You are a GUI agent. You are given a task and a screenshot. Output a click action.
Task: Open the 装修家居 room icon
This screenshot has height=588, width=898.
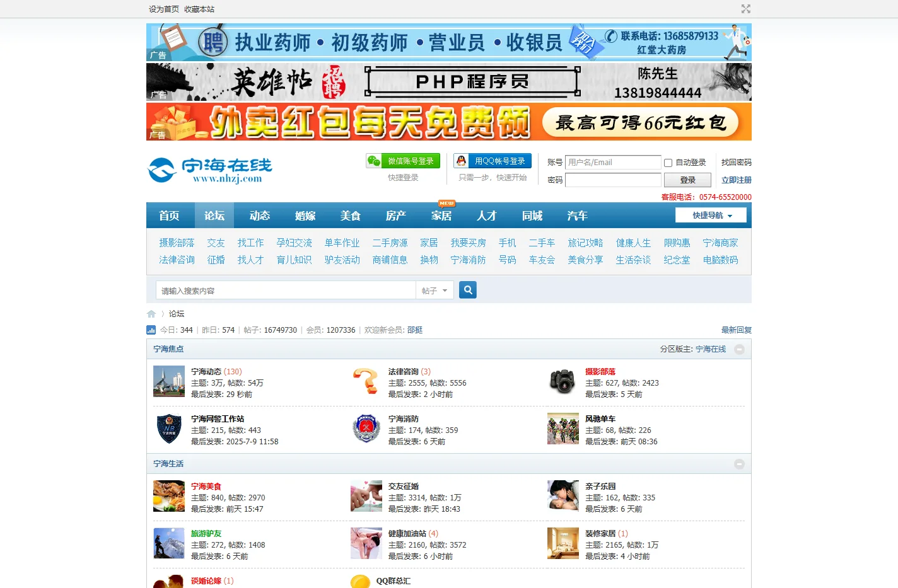(x=563, y=543)
